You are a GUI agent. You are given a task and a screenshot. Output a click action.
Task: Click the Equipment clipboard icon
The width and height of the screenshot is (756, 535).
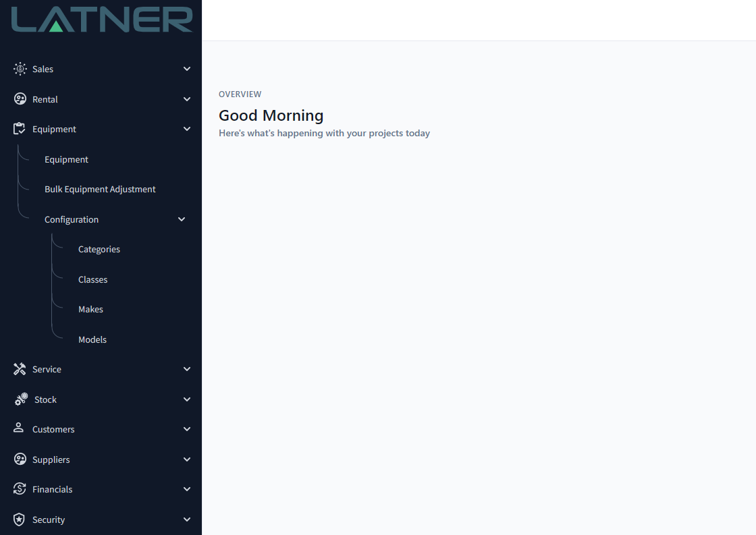20,129
